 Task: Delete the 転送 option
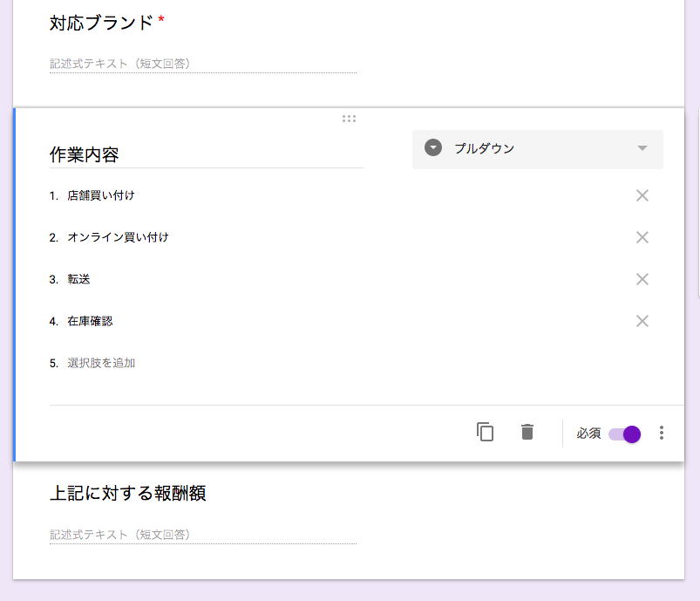pos(642,279)
